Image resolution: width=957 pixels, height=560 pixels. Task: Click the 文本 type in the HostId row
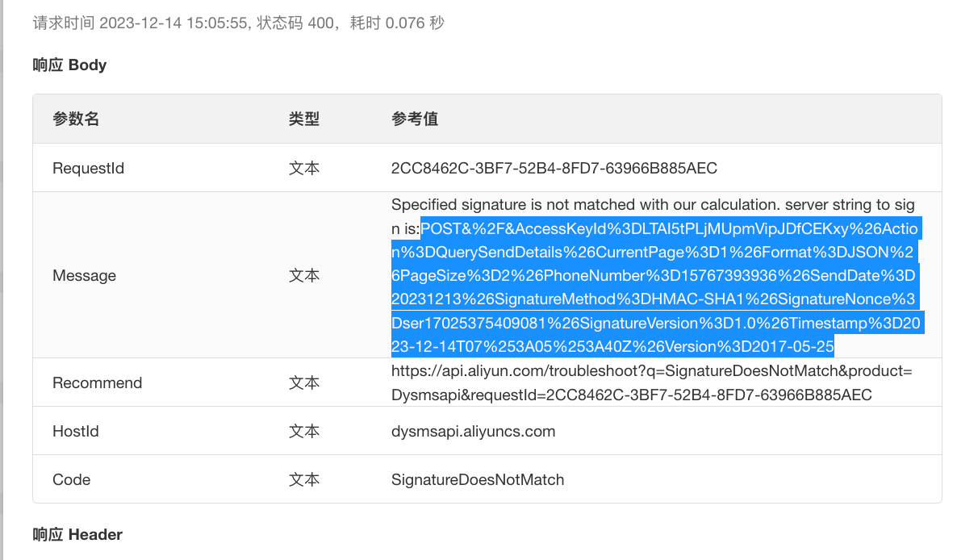tap(304, 432)
